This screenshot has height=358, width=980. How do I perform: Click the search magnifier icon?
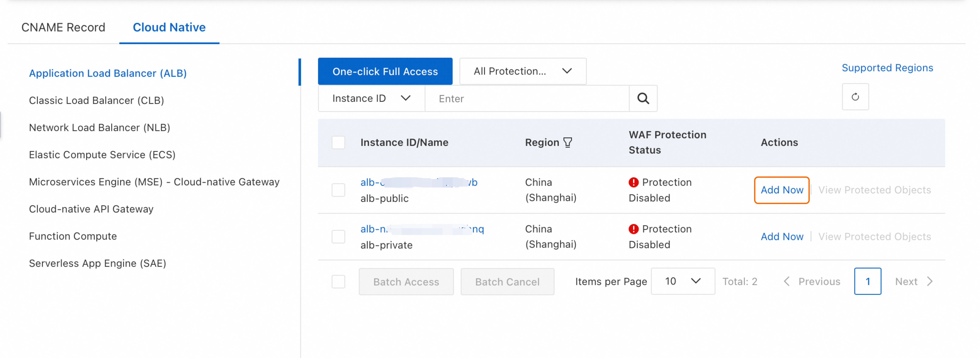pos(643,98)
